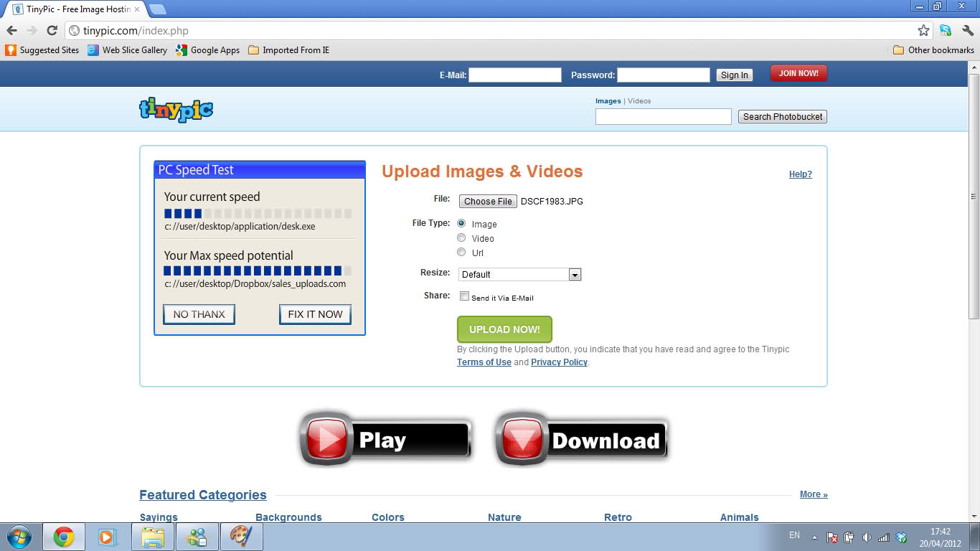Select the Video file type option
The width and height of the screenshot is (980, 551).
click(461, 238)
